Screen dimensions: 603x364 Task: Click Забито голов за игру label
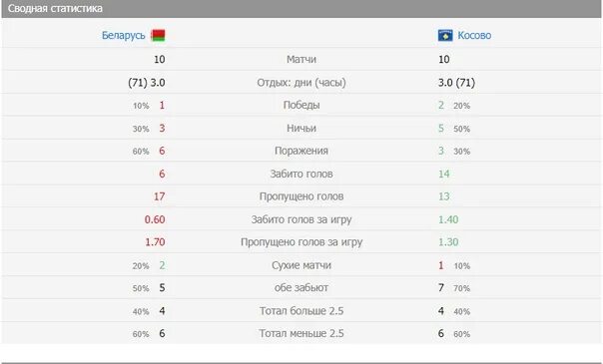coord(301,219)
